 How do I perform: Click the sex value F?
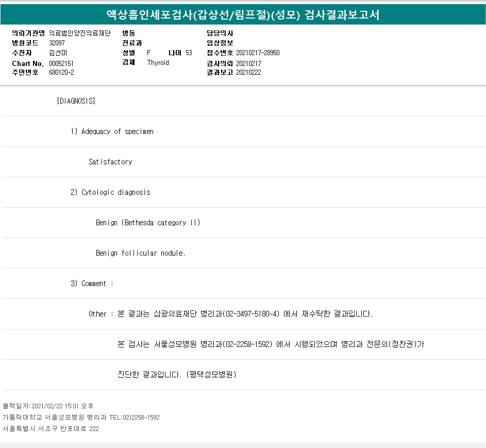[149, 53]
